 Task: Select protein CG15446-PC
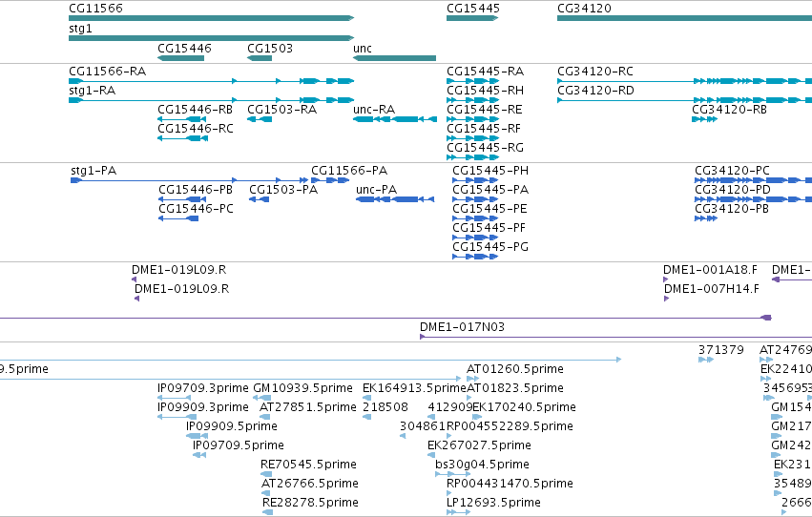(178, 218)
